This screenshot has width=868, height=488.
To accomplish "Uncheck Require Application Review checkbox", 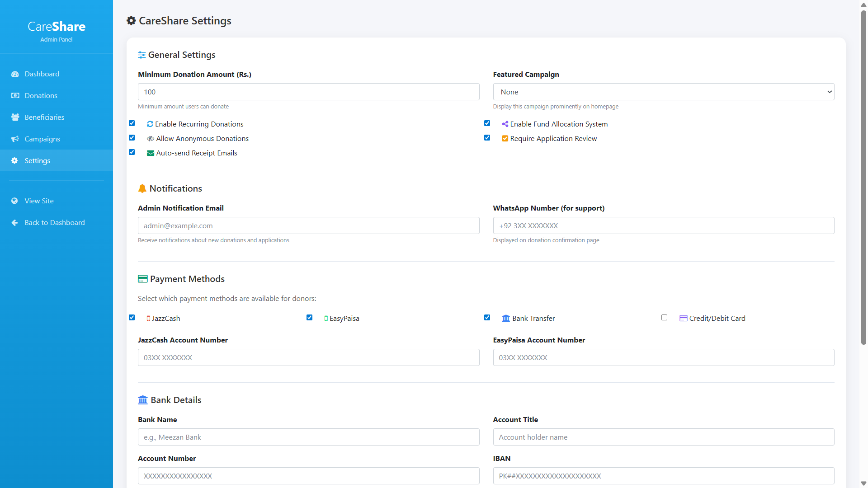I will tap(487, 138).
